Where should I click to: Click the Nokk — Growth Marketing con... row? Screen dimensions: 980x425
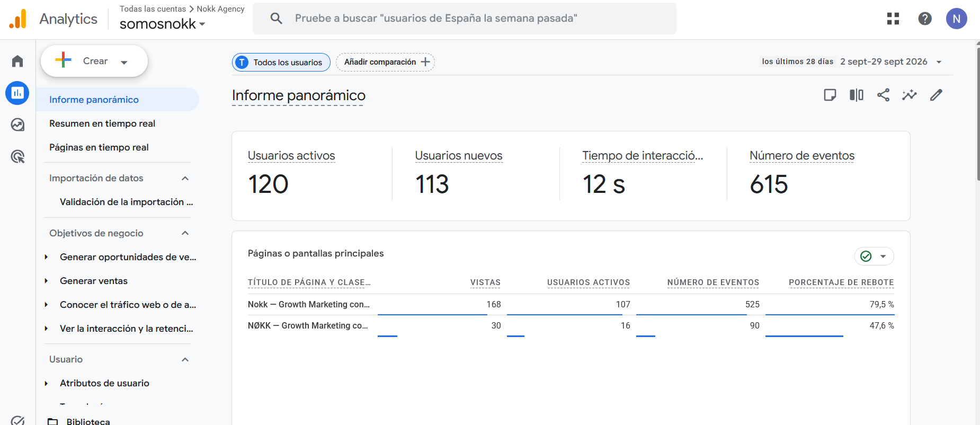coord(571,304)
